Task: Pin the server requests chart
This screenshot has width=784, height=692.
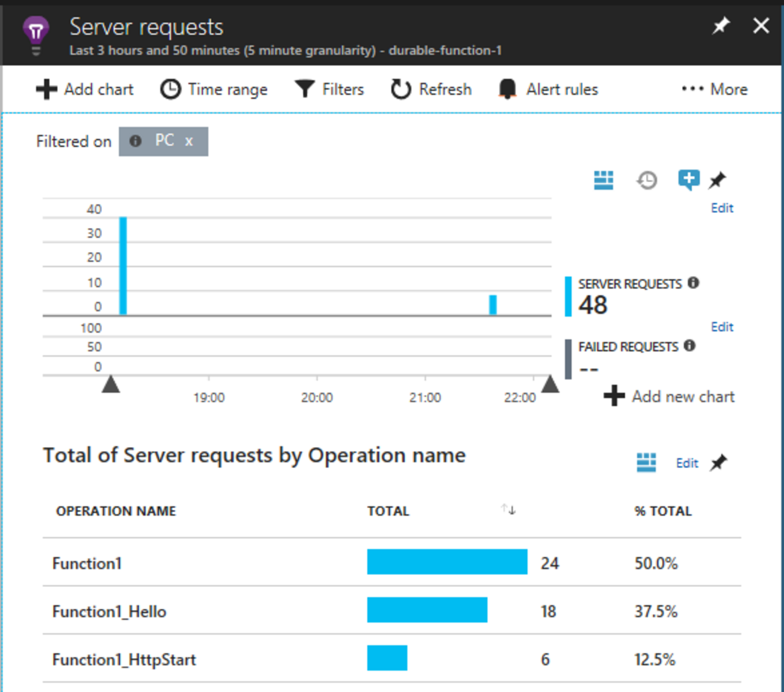Action: (x=718, y=180)
